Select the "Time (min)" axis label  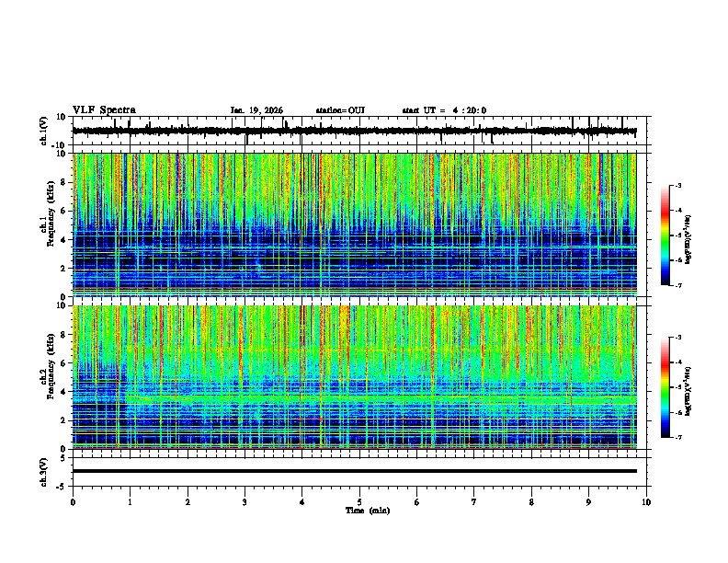coord(368,511)
